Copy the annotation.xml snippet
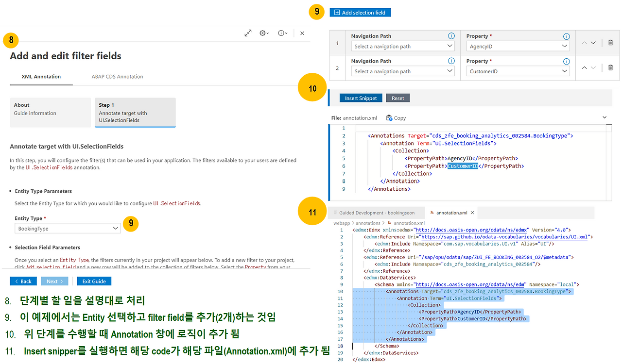This screenshot has height=364, width=622. coord(396,118)
